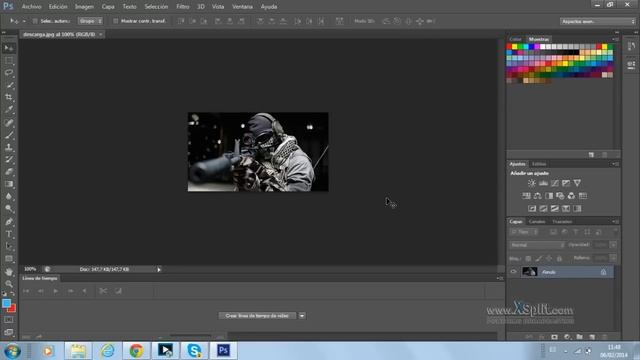Open the Ventana menu
The width and height of the screenshot is (640, 360).
[x=242, y=7]
